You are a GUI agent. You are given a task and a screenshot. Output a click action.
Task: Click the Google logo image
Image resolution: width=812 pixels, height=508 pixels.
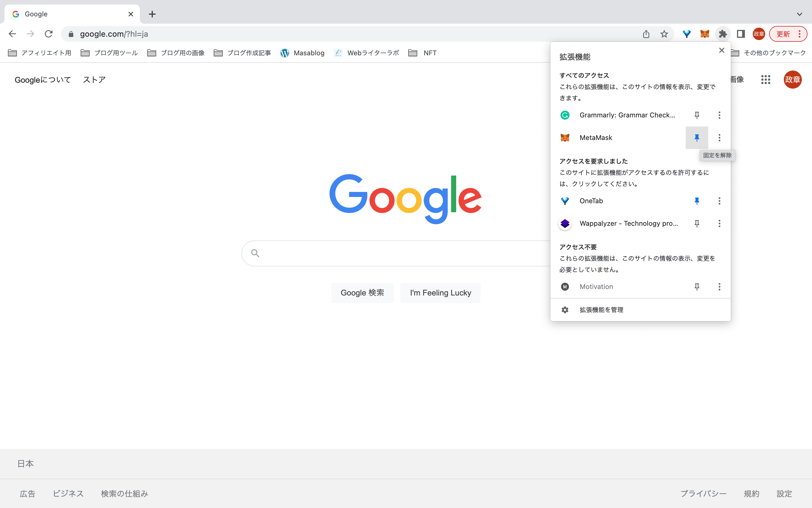(405, 199)
